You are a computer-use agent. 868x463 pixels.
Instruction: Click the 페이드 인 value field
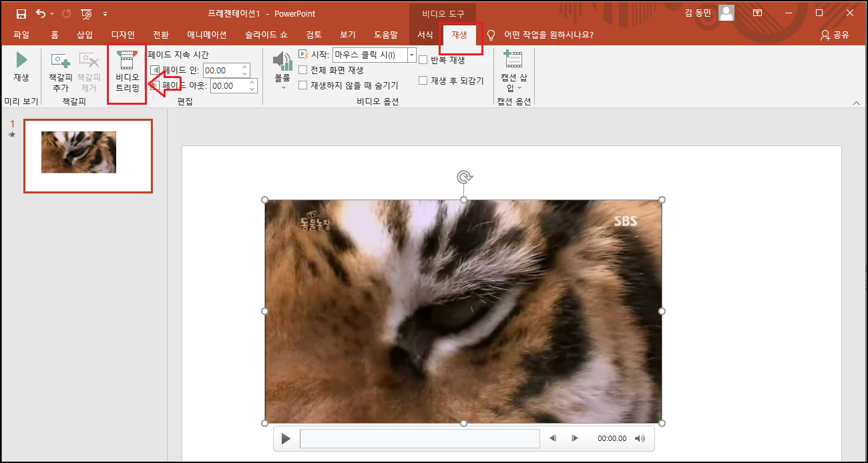[x=220, y=70]
